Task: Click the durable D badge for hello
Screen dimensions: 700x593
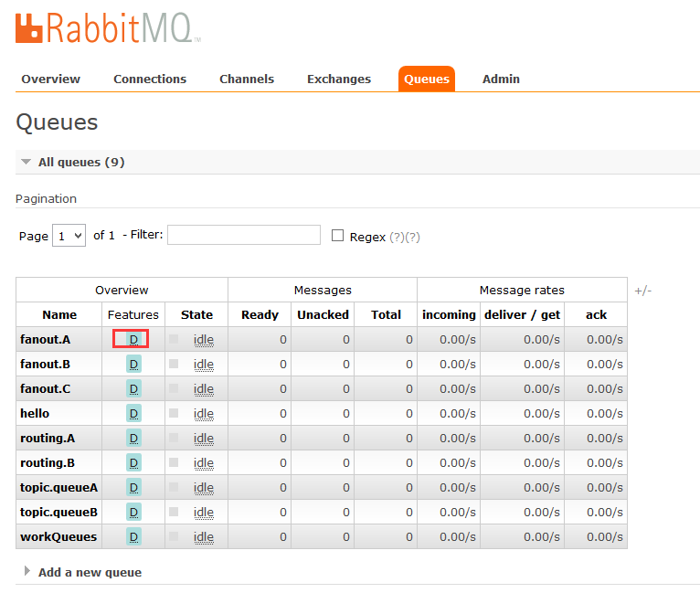Action: click(133, 413)
